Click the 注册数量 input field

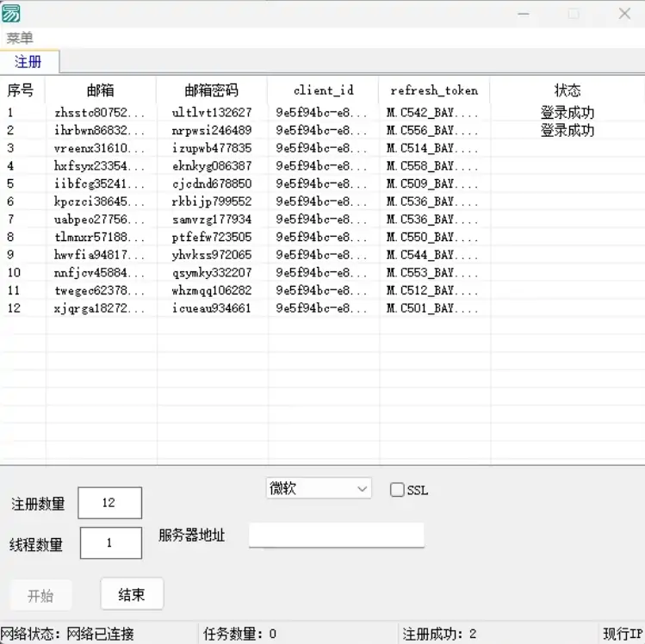[x=110, y=503]
